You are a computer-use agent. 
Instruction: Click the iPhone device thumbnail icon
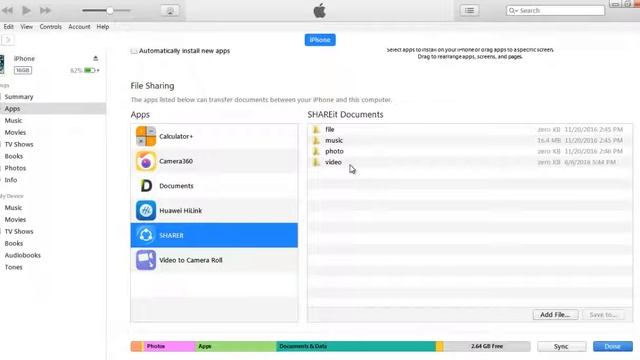[2, 64]
